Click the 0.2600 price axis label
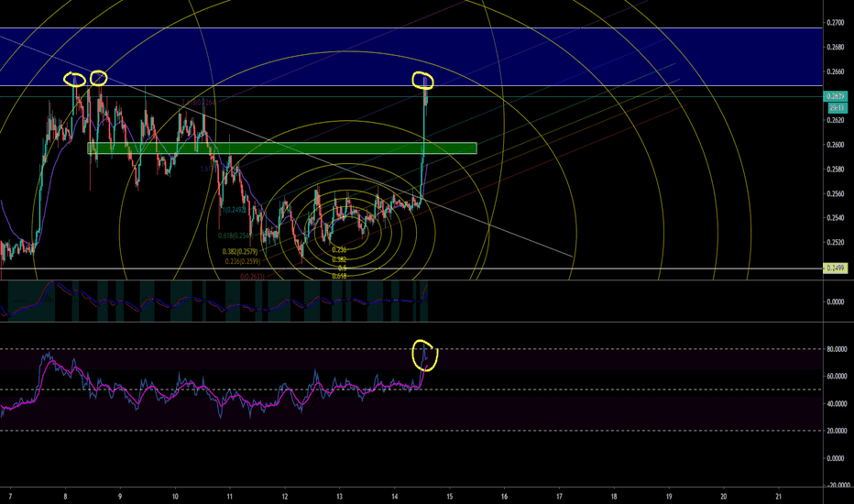Image resolution: width=854 pixels, height=504 pixels. [836, 145]
